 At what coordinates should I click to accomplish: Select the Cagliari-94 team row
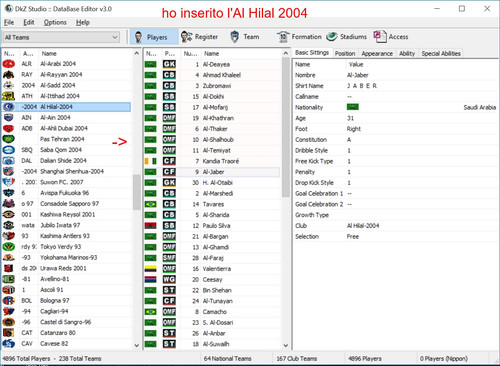67,311
